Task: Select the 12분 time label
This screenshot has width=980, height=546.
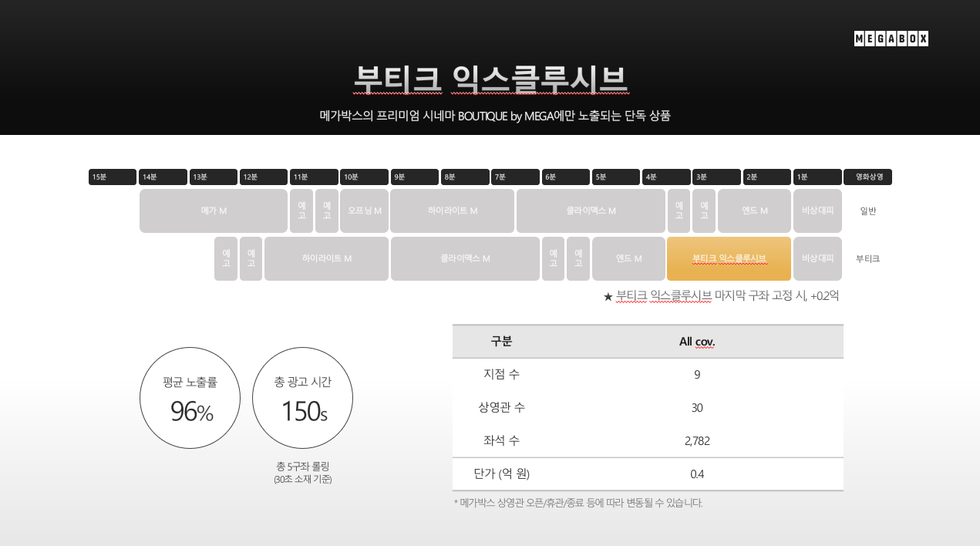Action: point(264,177)
